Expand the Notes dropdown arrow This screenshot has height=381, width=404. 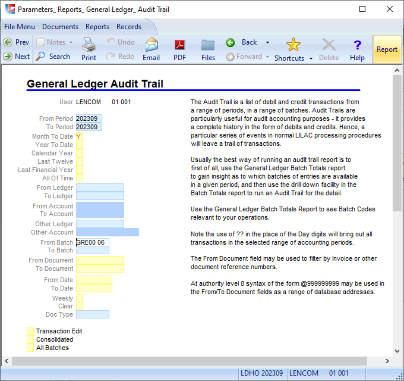(x=71, y=42)
